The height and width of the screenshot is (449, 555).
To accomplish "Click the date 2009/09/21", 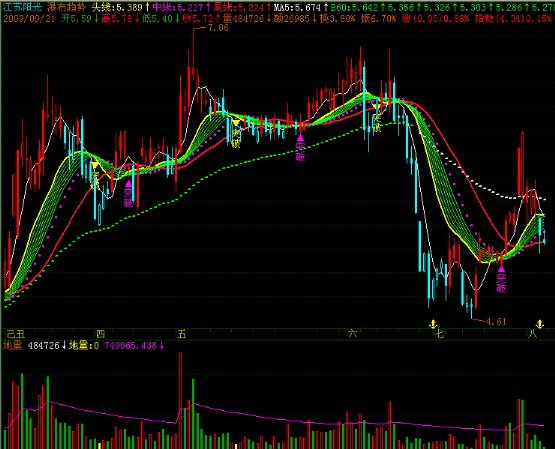I will [29, 18].
